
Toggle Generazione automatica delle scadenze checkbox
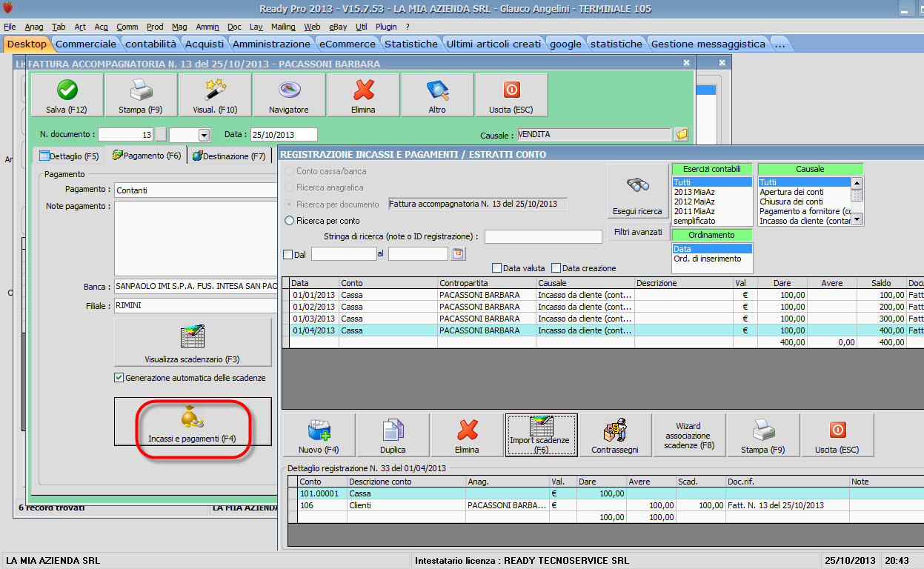pos(119,378)
